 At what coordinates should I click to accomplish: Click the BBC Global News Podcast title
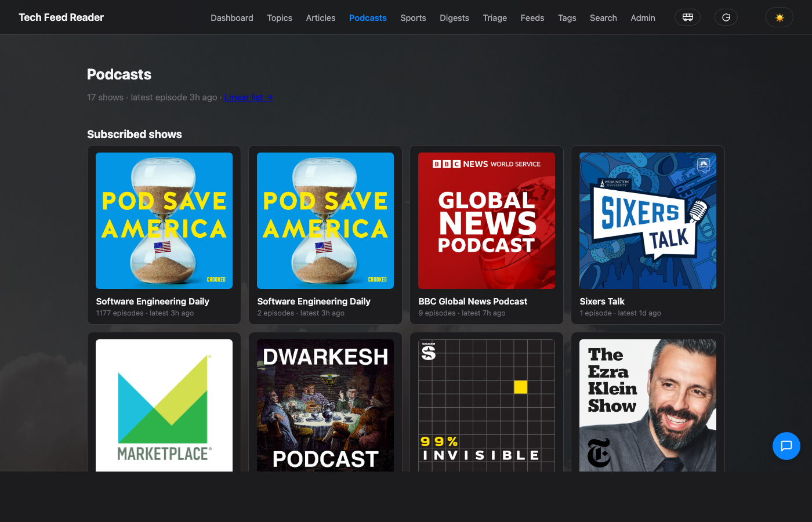pyautogui.click(x=473, y=302)
